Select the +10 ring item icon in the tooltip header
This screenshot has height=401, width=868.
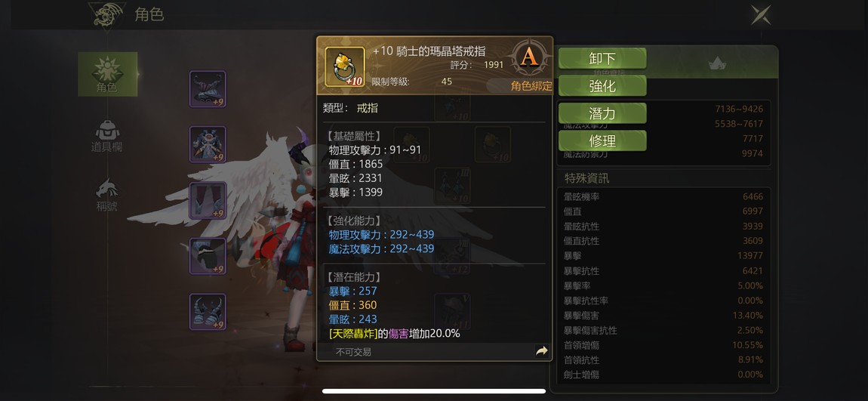pyautogui.click(x=344, y=66)
